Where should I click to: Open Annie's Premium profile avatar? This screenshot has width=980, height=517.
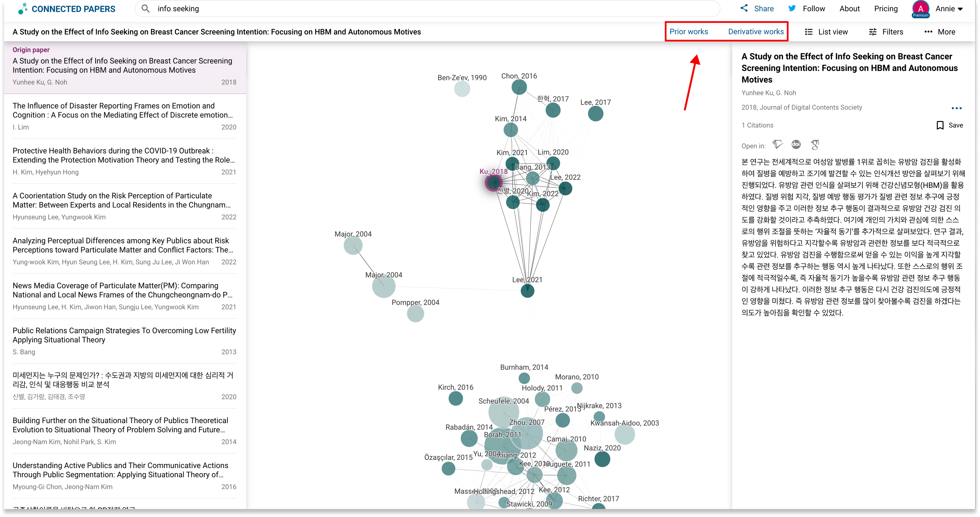click(921, 9)
